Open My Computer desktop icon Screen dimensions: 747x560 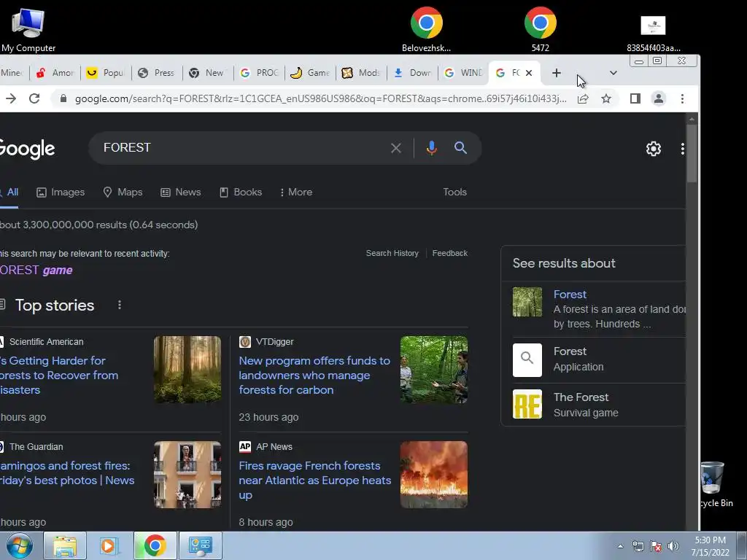[x=28, y=29]
